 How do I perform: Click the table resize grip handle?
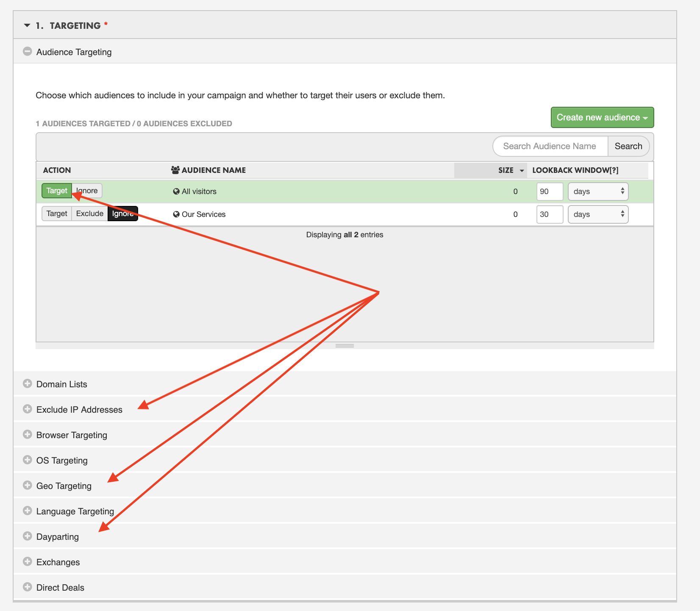[344, 346]
